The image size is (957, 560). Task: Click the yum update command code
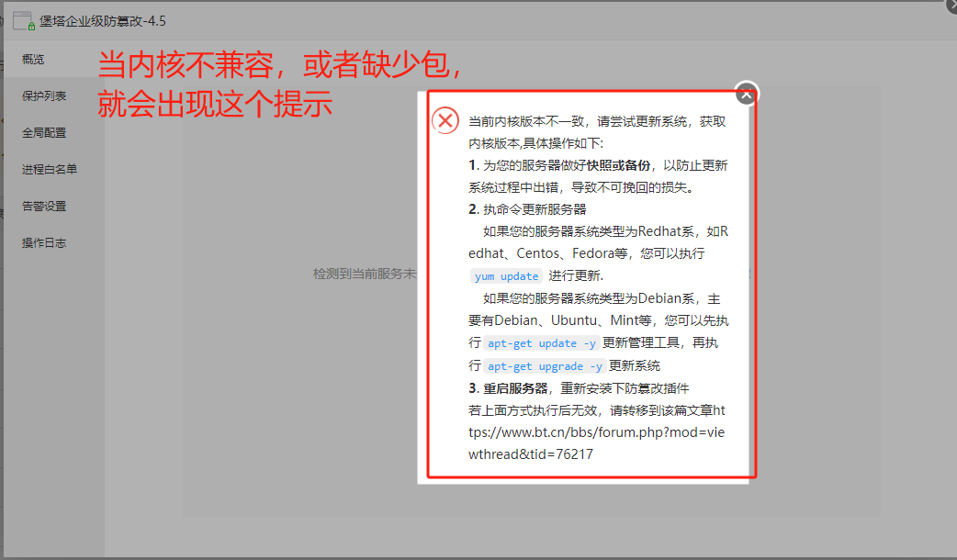click(506, 276)
